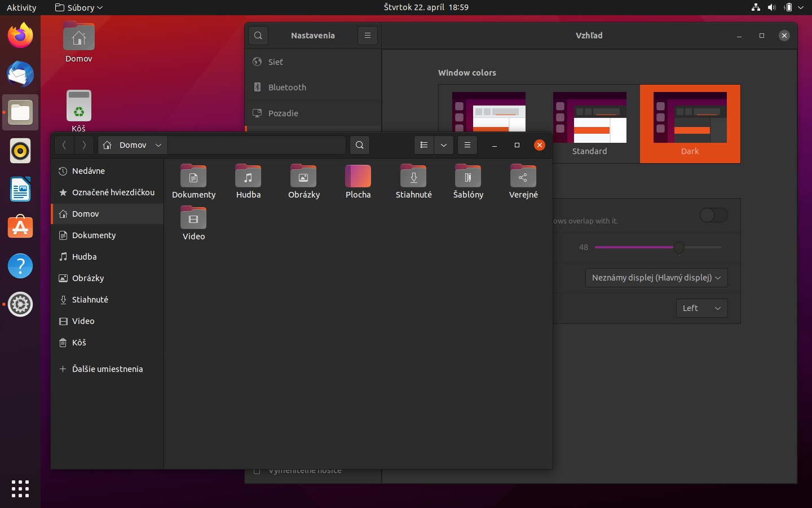Open the display selection dropdown

coord(656,278)
